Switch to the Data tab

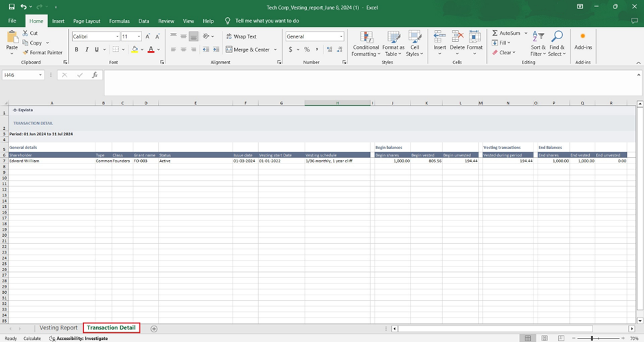tap(143, 21)
